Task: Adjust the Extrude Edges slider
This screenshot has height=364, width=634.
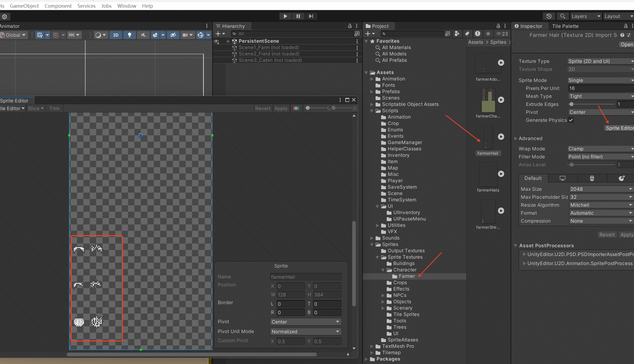Action: point(572,104)
